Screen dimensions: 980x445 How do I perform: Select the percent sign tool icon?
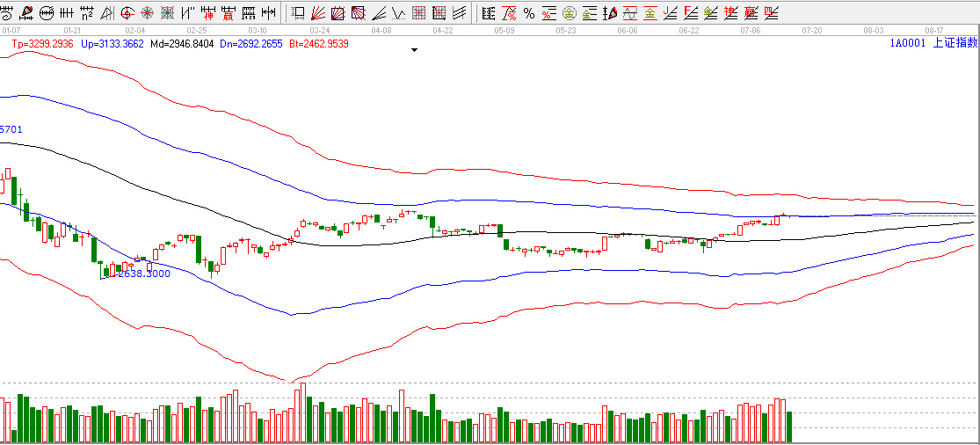pyautogui.click(x=528, y=13)
